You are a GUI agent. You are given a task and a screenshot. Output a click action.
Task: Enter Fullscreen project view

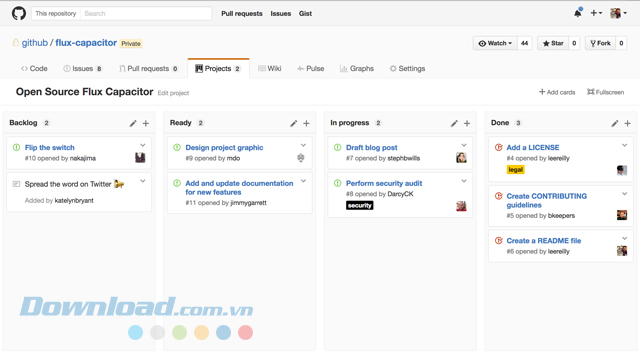pos(605,92)
